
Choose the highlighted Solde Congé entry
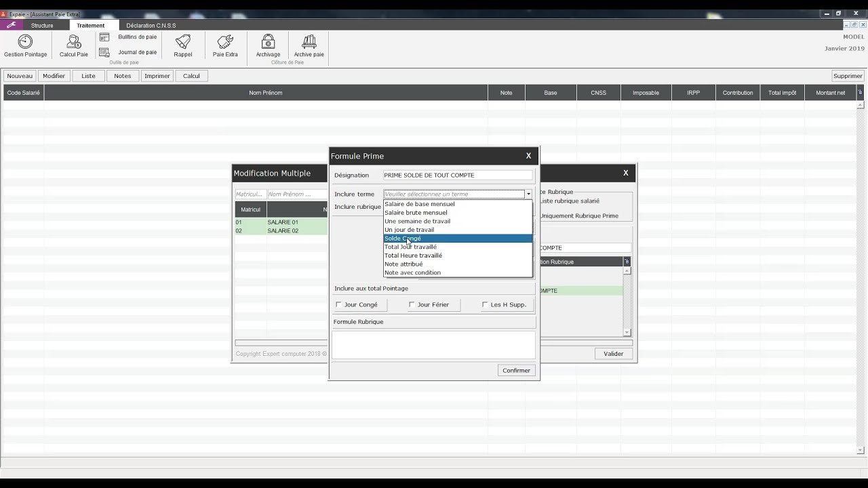[x=458, y=239]
